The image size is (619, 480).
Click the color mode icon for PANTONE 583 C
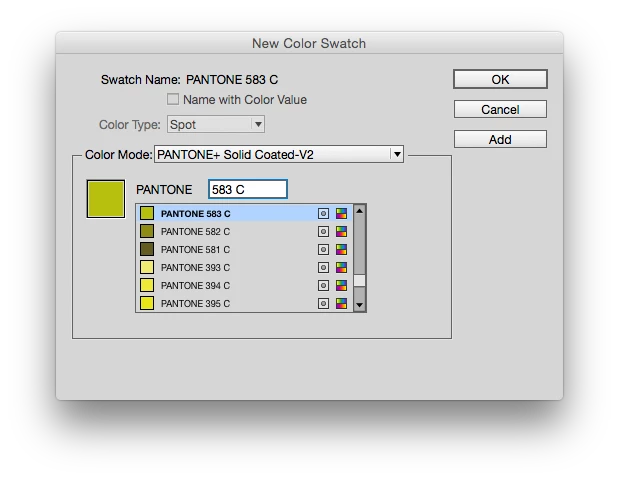[x=341, y=214]
